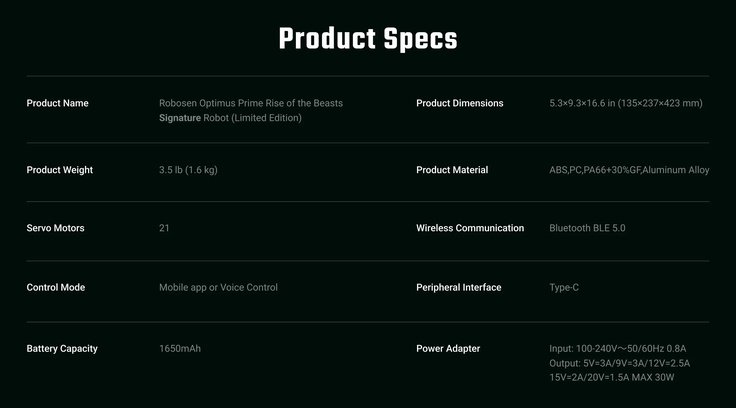The height and width of the screenshot is (408, 736).
Task: Click the Power Adapter label
Action: 448,348
